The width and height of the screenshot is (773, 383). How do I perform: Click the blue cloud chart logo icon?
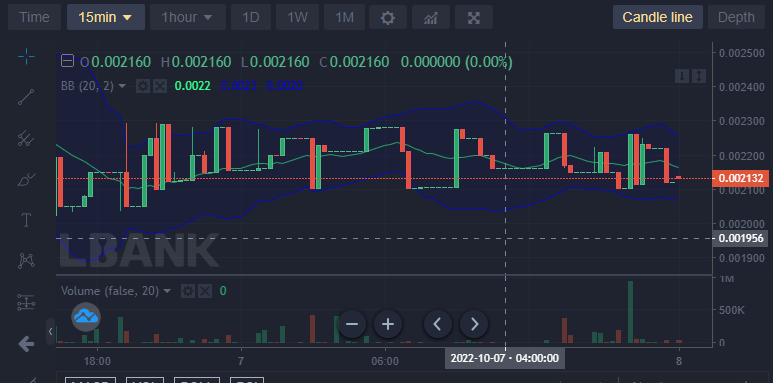tap(86, 316)
